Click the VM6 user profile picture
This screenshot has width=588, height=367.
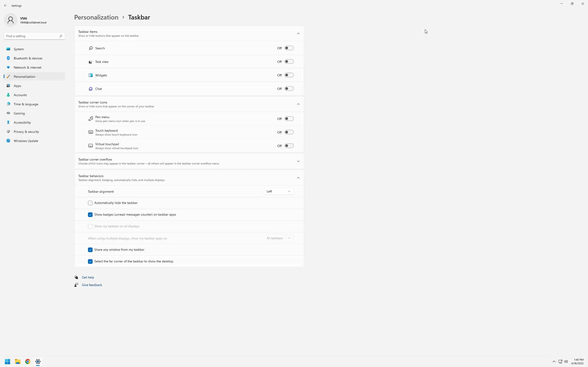10,20
